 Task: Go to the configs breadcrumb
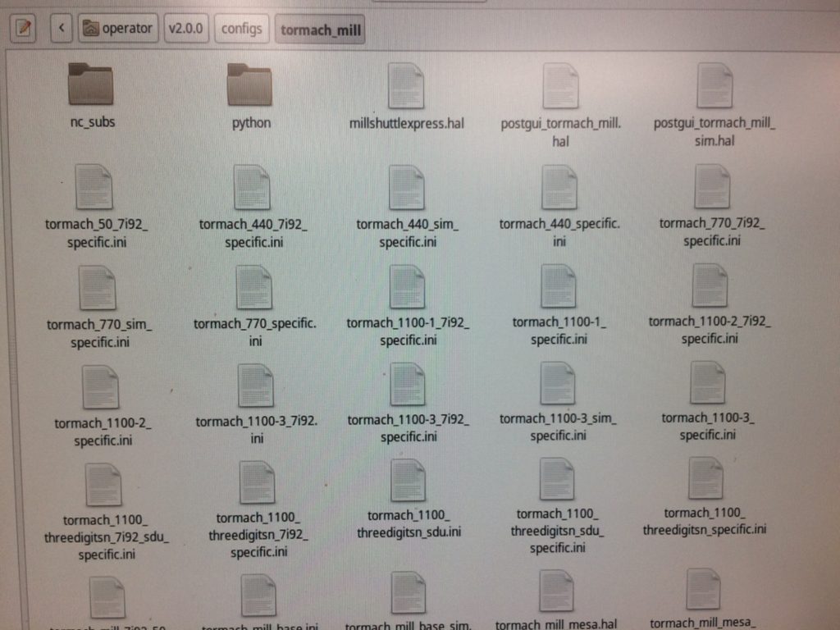click(x=242, y=29)
